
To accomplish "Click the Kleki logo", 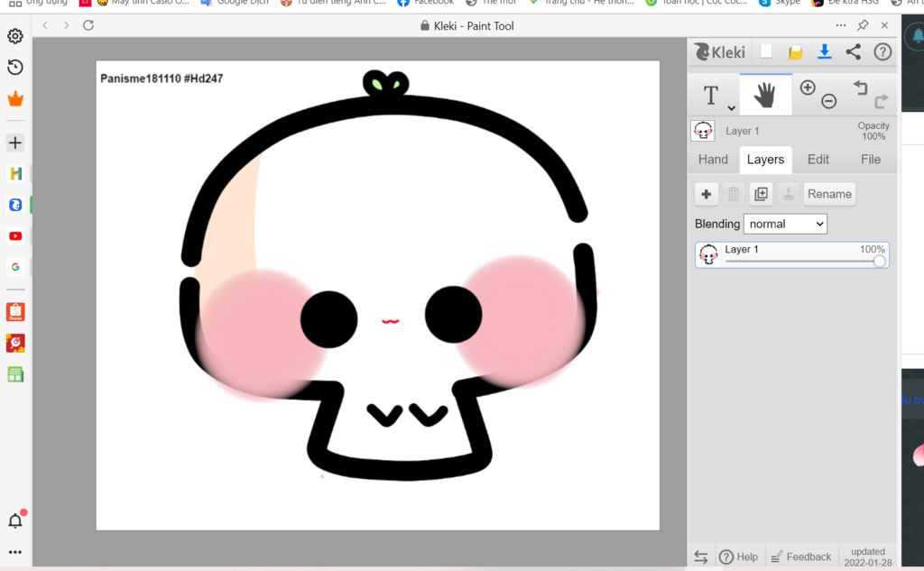I will pos(719,52).
